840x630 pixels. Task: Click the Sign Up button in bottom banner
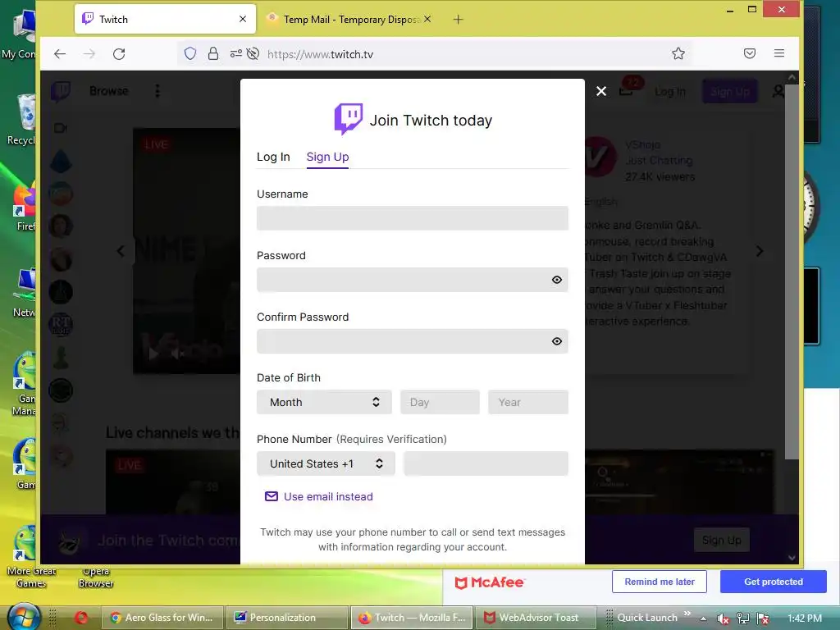722,540
